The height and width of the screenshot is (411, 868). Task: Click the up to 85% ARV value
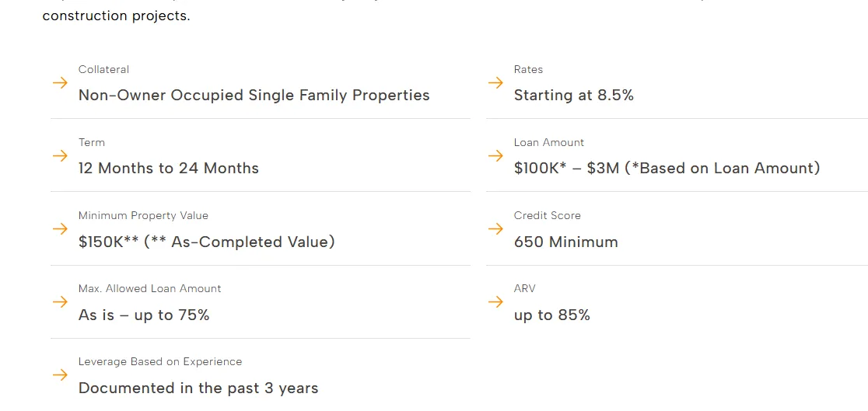pos(551,315)
